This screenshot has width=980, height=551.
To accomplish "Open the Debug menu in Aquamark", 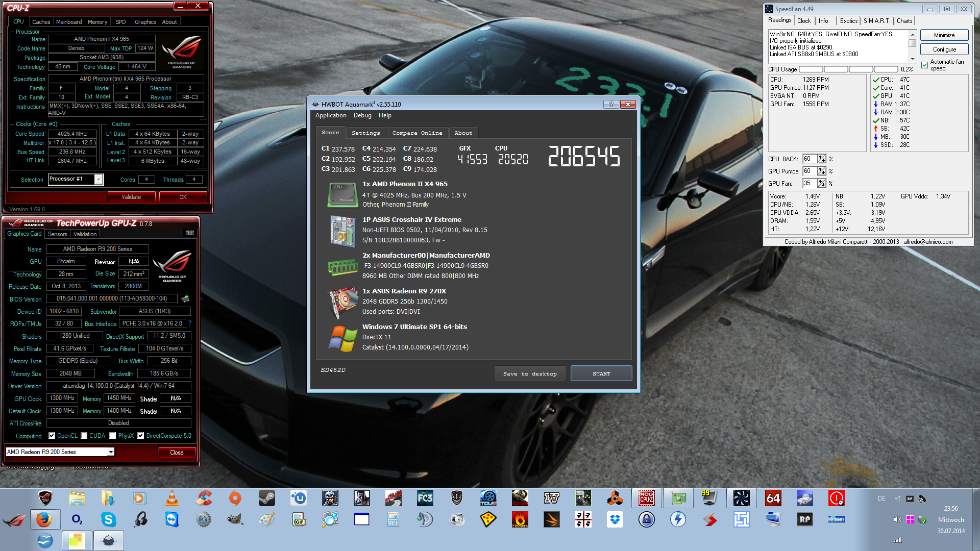I will pyautogui.click(x=362, y=116).
